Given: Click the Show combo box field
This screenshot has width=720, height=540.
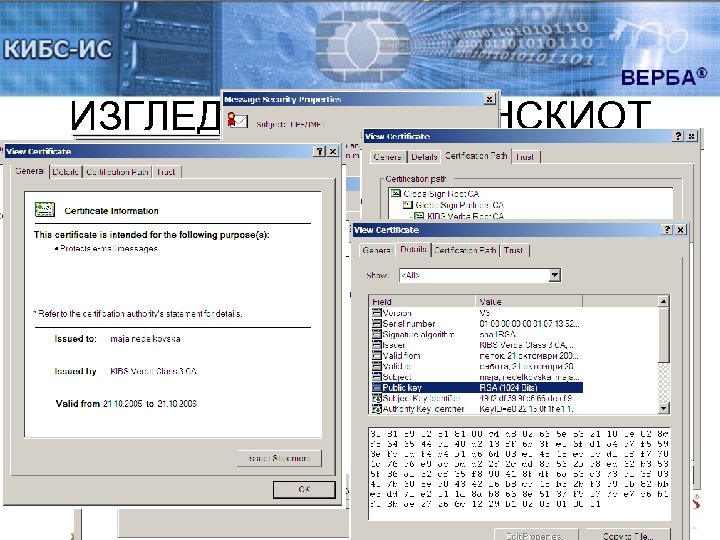Looking at the screenshot, I should coord(480,275).
